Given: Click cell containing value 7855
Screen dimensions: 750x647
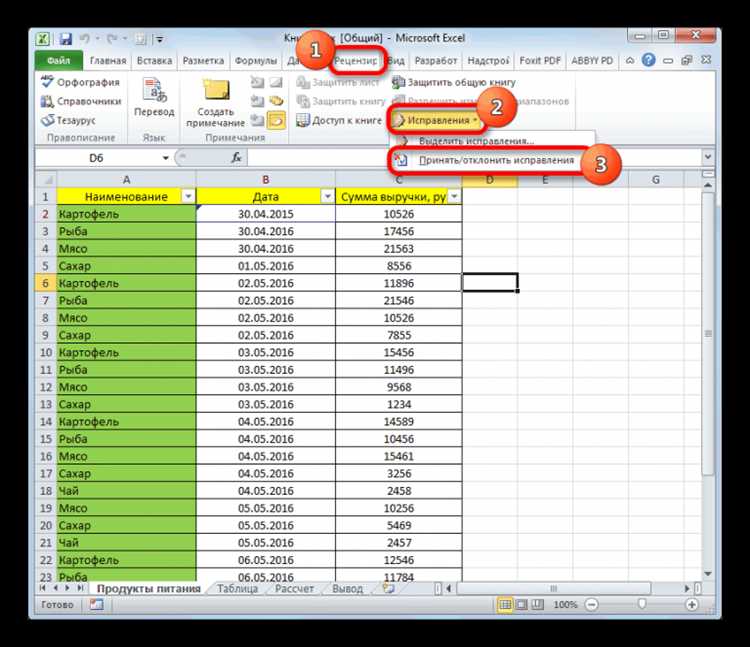Looking at the screenshot, I should click(399, 335).
